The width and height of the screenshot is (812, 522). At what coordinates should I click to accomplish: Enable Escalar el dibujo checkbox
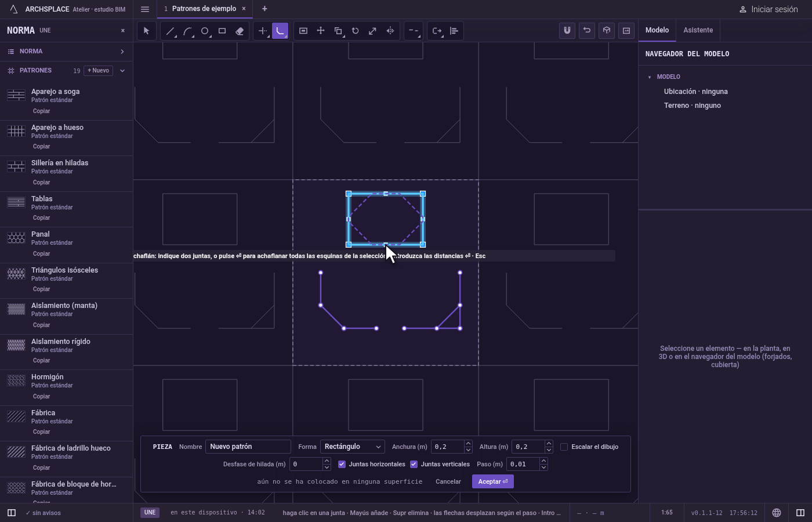point(564,447)
